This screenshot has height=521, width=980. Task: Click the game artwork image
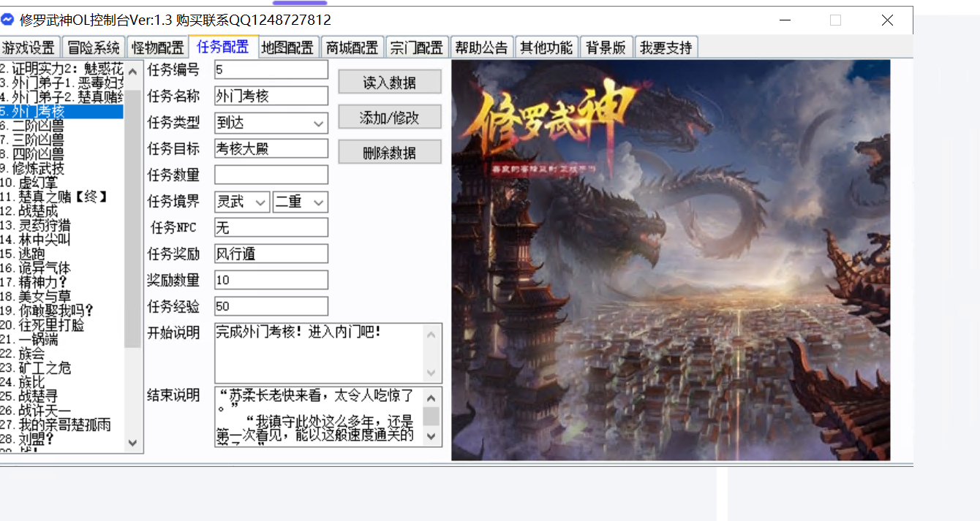coord(670,260)
